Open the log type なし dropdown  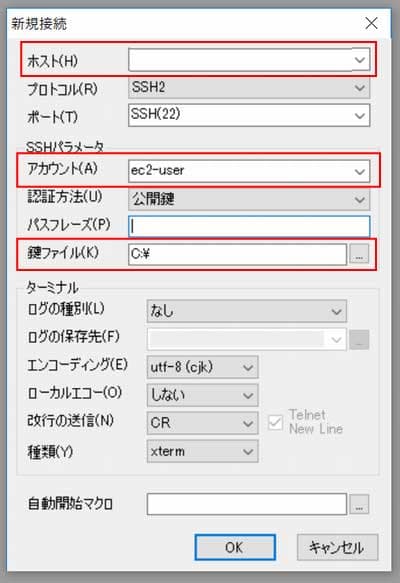(x=246, y=311)
